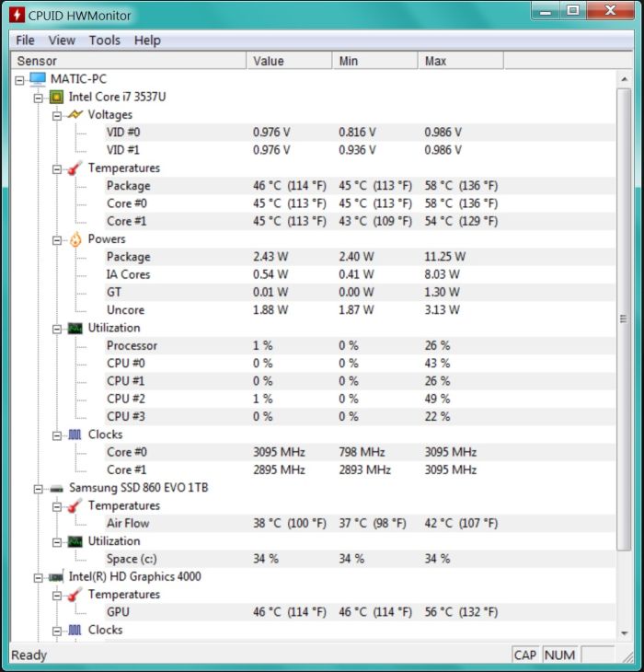Select the CPU #3 utilization row
The height and width of the screenshot is (672, 644).
tap(360, 417)
